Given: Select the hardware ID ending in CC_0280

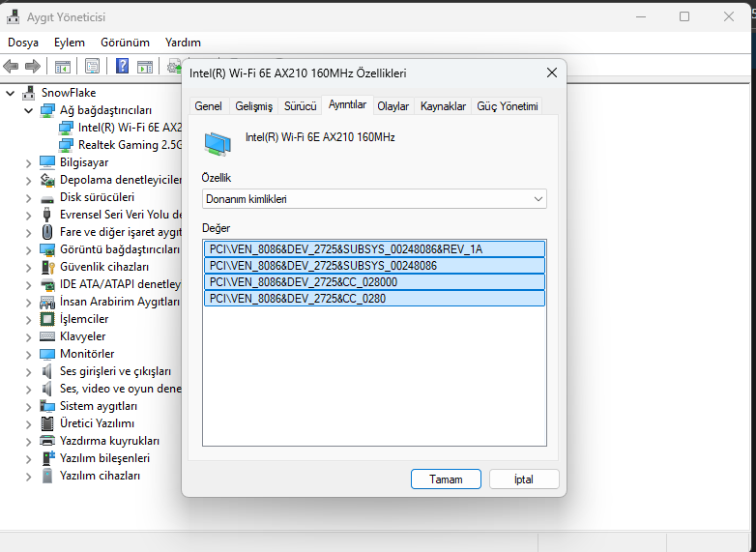Looking at the screenshot, I should [x=374, y=299].
